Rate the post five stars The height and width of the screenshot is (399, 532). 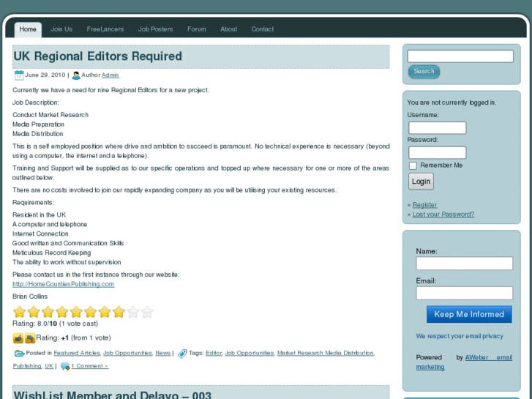click(x=76, y=312)
